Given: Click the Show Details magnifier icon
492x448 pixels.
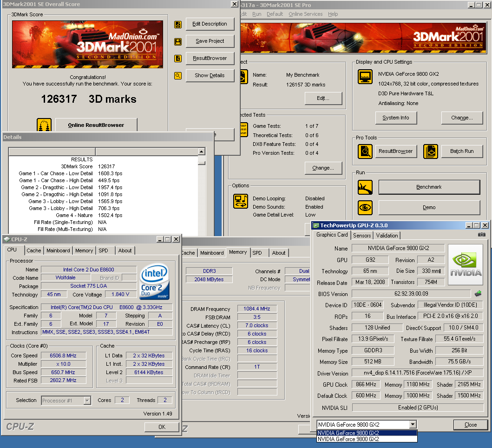Looking at the screenshot, I should click(x=178, y=76).
